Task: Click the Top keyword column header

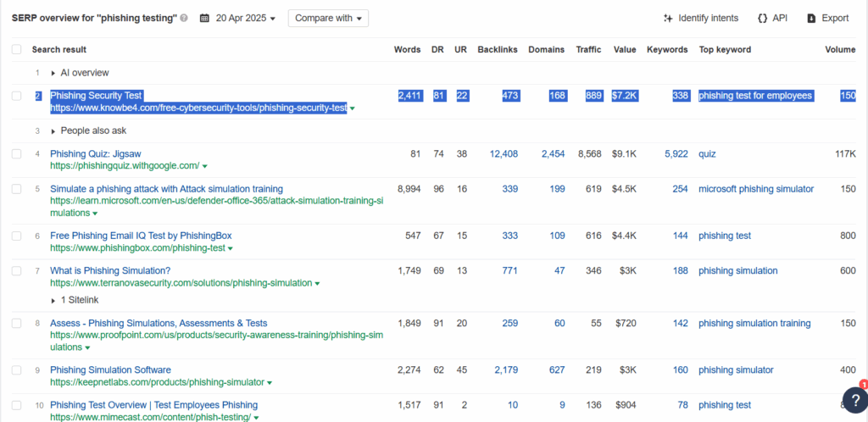Action: [x=725, y=49]
